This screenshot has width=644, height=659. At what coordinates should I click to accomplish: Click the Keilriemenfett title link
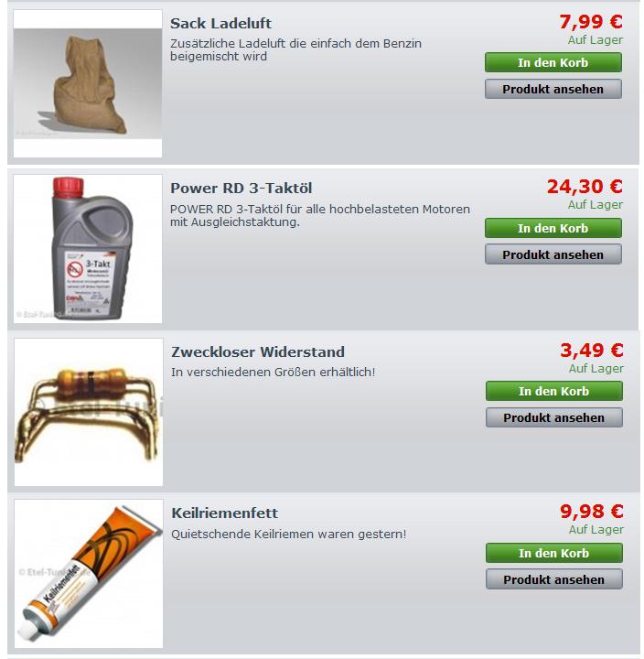(x=225, y=513)
